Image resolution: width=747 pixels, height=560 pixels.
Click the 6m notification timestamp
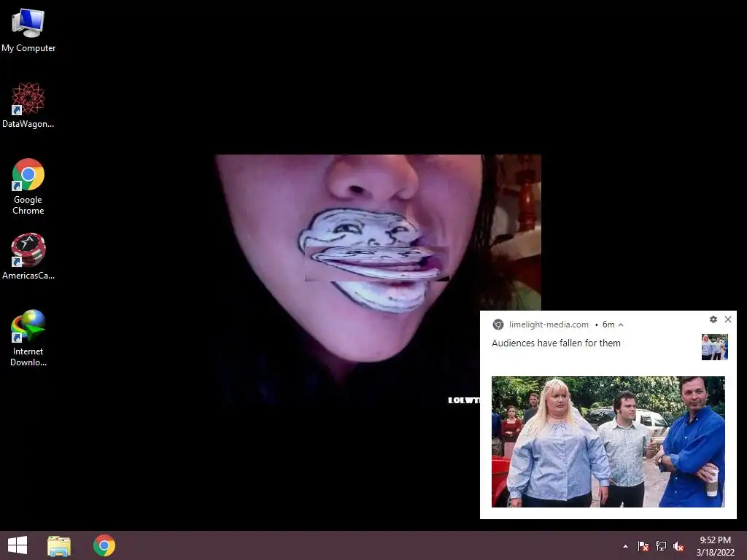(x=608, y=324)
